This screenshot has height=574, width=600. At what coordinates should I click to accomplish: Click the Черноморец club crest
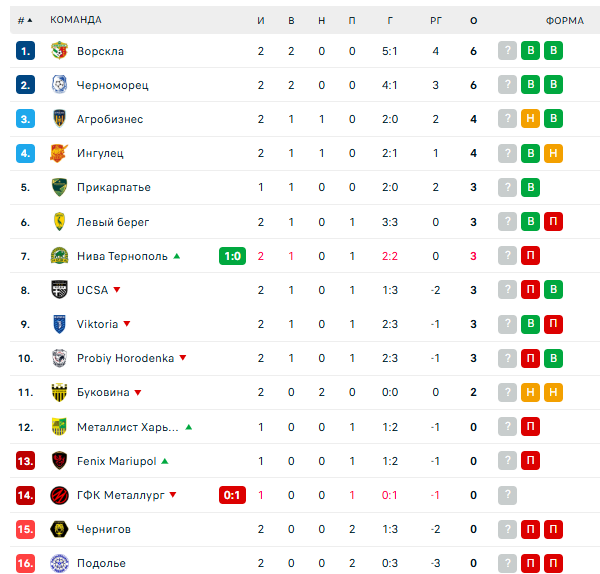pos(58,85)
